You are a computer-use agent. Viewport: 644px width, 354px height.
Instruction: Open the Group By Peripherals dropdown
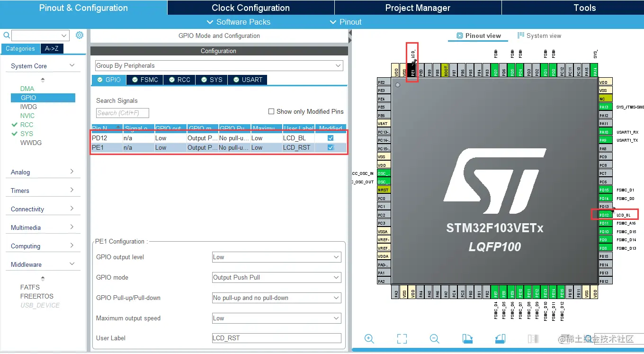[x=219, y=65]
